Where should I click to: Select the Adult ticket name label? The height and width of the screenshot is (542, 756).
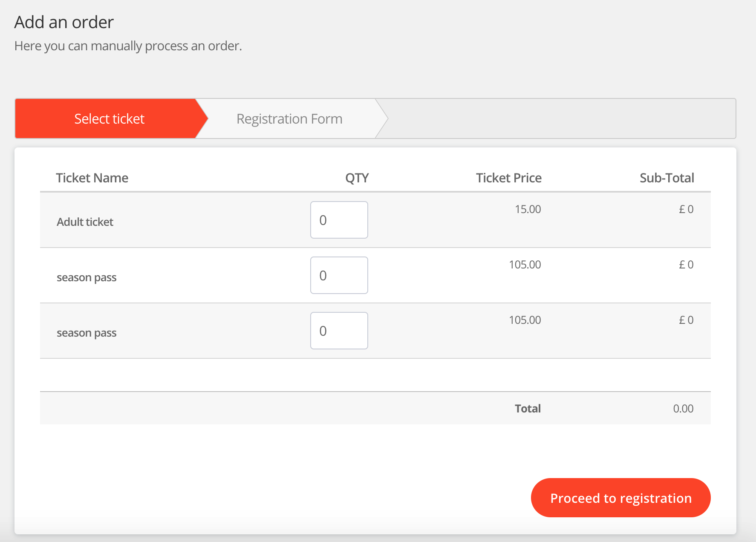pyautogui.click(x=85, y=222)
